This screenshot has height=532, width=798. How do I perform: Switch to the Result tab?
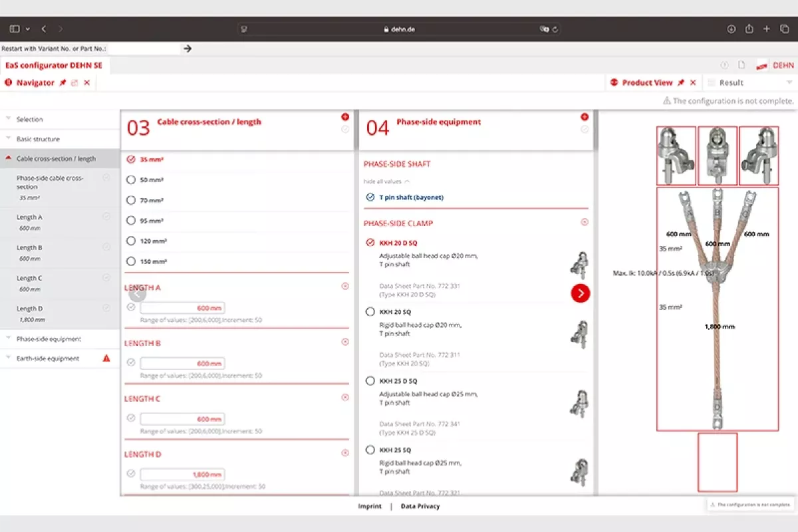click(731, 82)
